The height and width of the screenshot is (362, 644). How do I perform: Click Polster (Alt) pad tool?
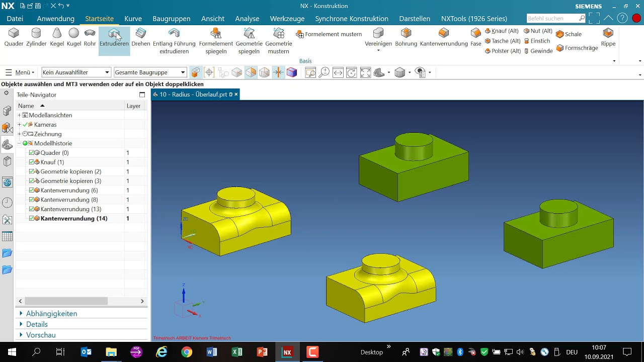[x=503, y=51]
